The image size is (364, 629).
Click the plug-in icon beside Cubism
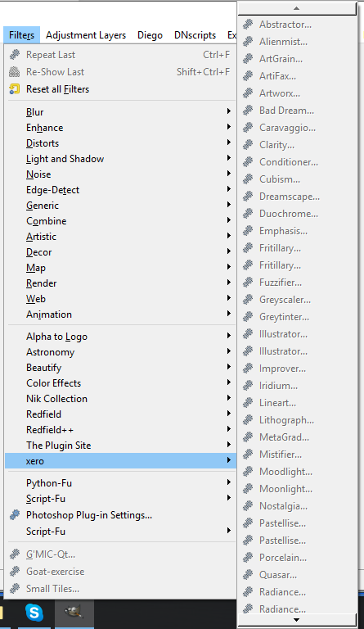tap(249, 179)
